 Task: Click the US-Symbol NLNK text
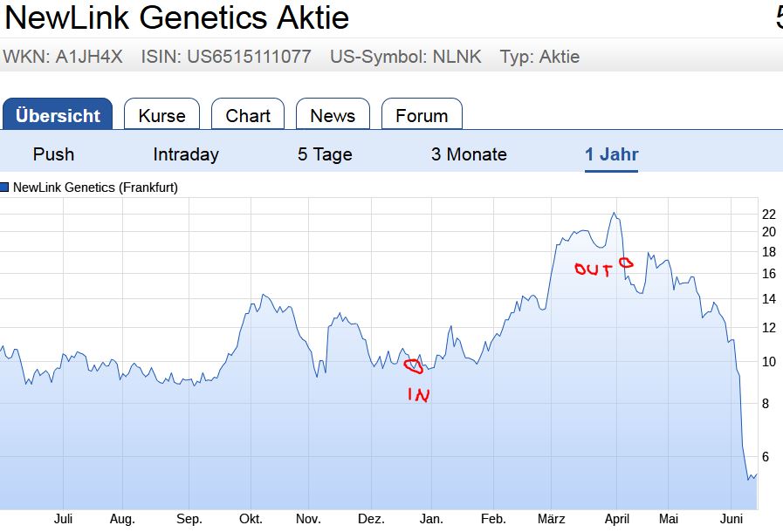click(405, 58)
